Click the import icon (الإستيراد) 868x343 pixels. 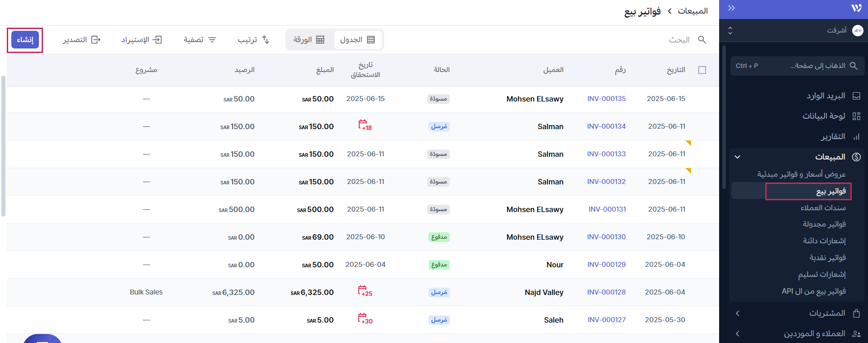(157, 40)
